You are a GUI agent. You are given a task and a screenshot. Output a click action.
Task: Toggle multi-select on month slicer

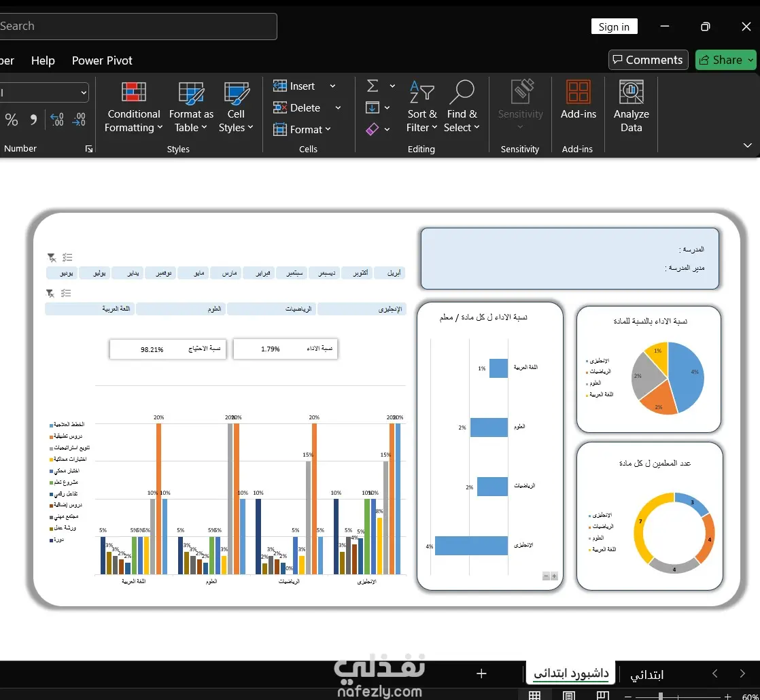point(68,258)
